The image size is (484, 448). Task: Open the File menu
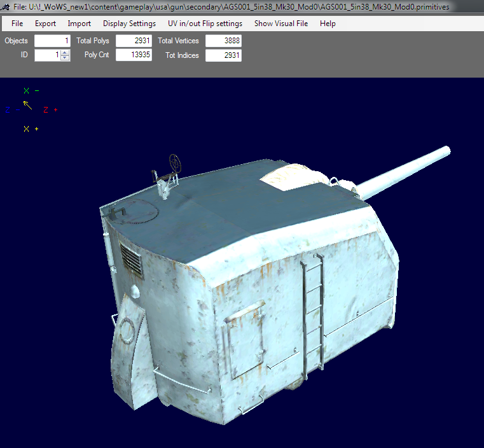pyautogui.click(x=17, y=24)
